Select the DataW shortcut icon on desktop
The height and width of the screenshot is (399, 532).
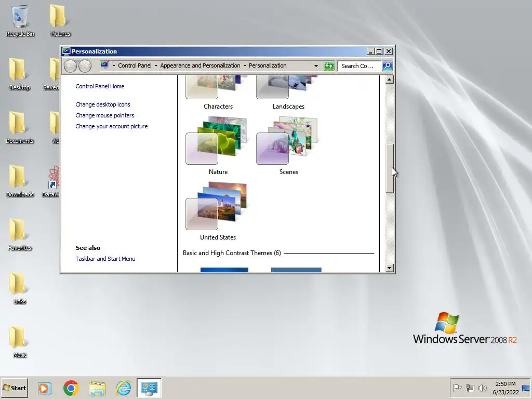(x=52, y=181)
